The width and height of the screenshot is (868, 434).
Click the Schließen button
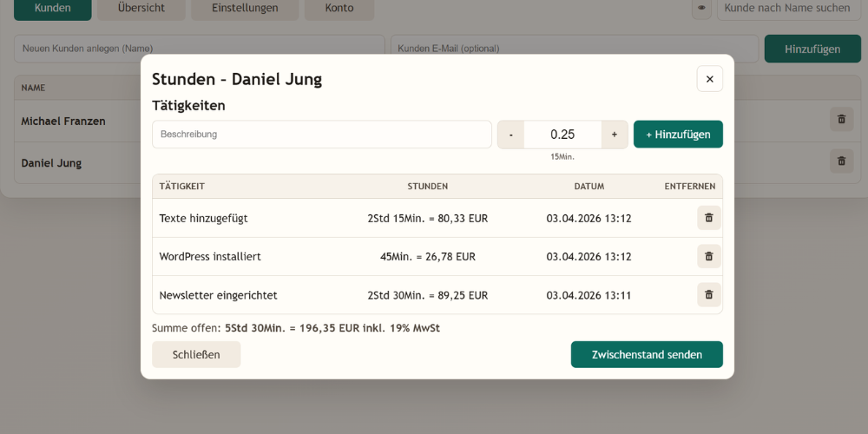(196, 355)
